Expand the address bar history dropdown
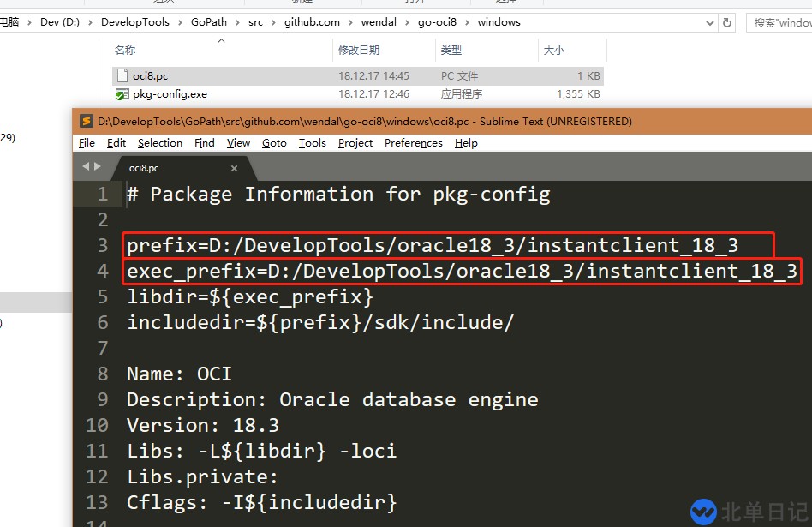This screenshot has height=527, width=812. click(710, 22)
